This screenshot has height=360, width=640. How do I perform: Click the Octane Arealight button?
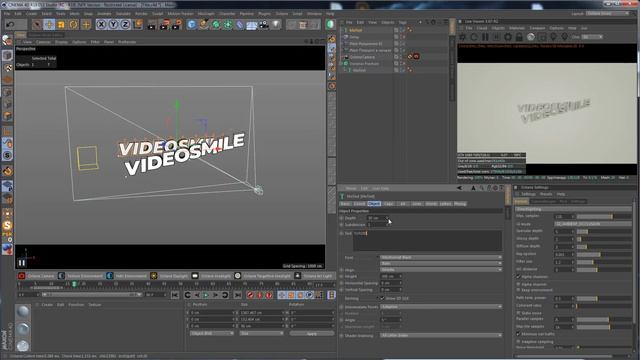tap(211, 276)
